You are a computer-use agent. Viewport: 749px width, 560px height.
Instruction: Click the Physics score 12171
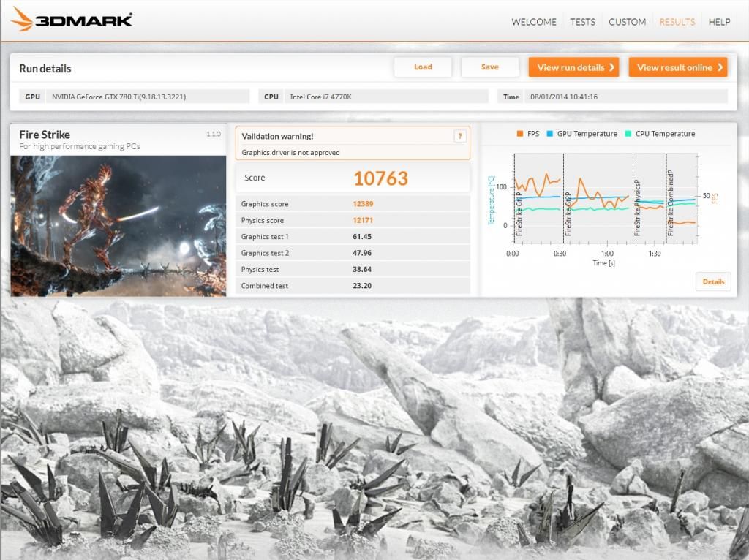[x=363, y=220]
